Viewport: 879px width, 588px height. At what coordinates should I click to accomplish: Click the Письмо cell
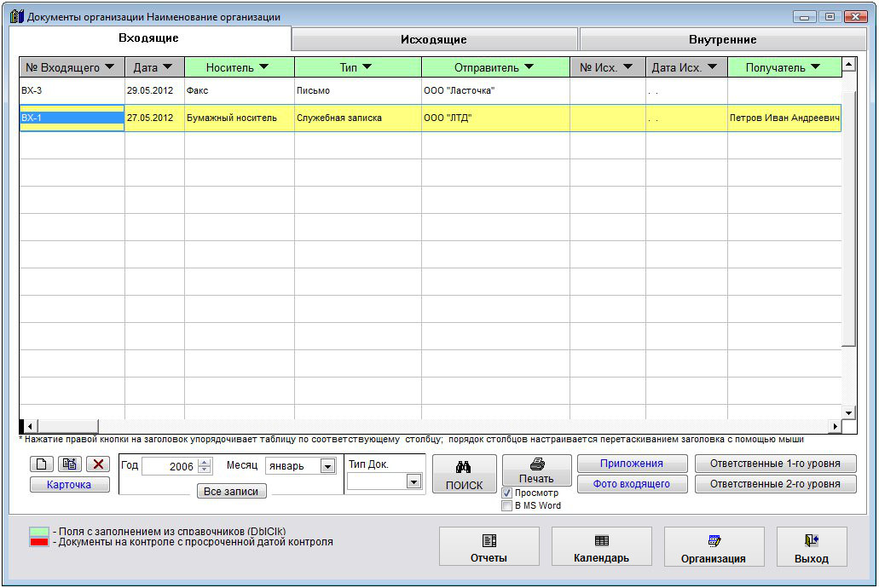pos(358,91)
